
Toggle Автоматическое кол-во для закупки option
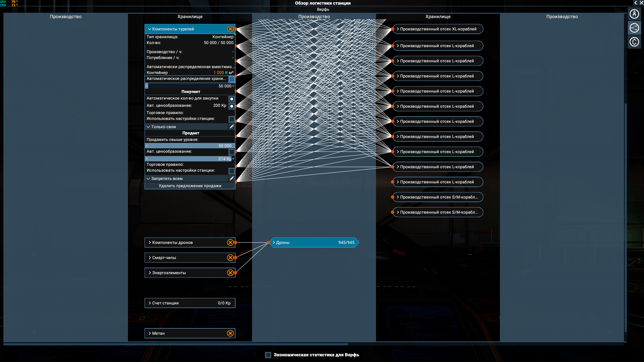tap(231, 99)
